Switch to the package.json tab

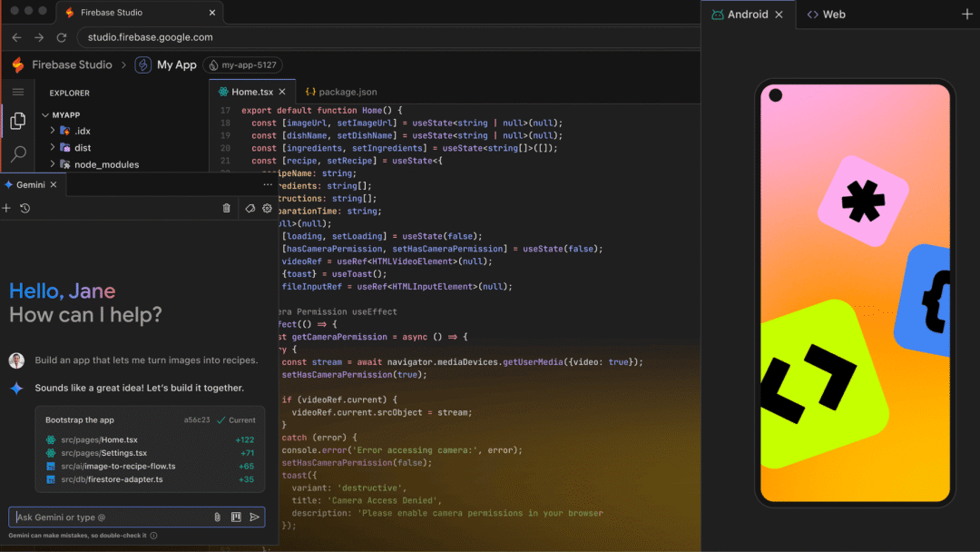point(341,92)
